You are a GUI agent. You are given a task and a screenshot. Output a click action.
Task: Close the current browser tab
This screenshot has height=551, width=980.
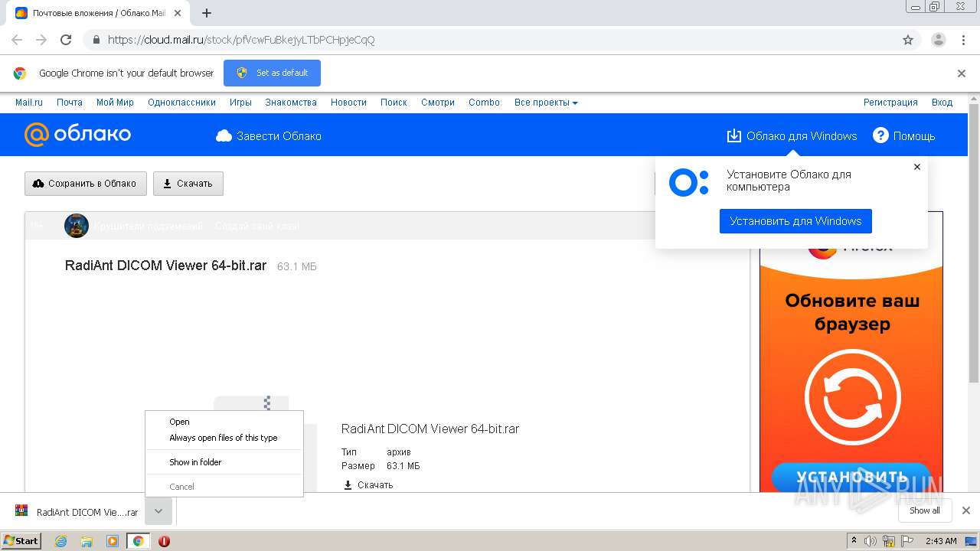[177, 13]
